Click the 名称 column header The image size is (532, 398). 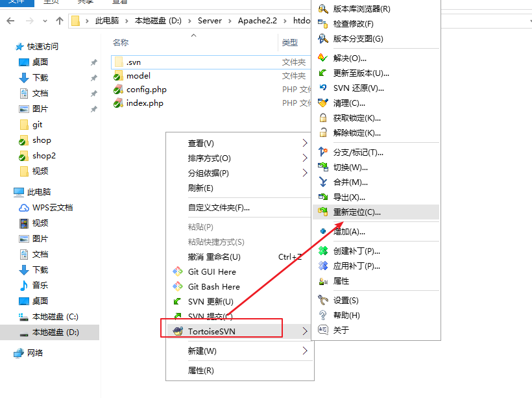point(121,43)
